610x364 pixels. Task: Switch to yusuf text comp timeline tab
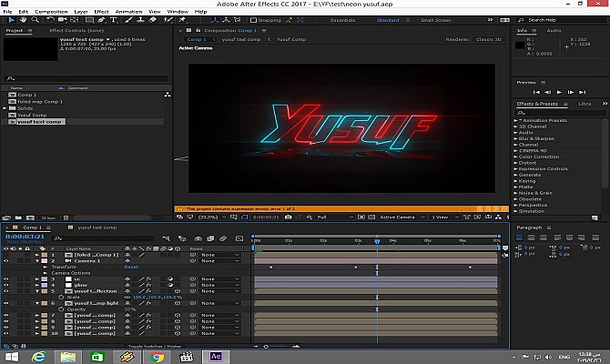point(97,227)
